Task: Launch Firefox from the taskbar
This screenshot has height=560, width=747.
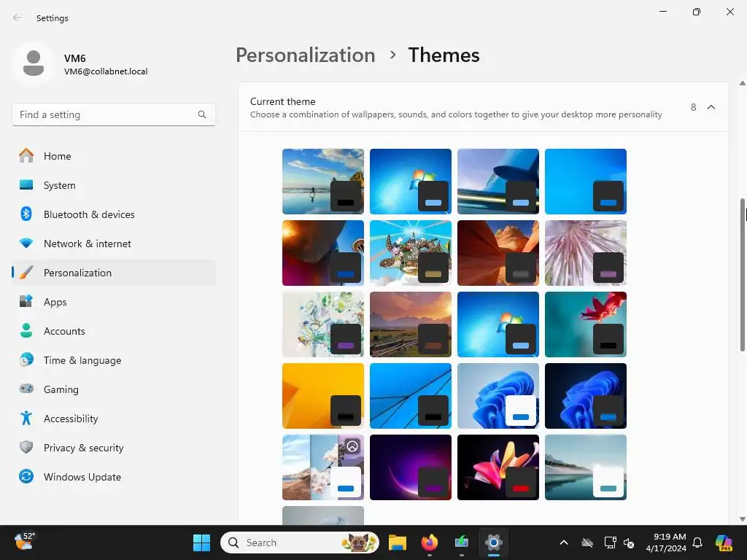Action: coord(430,542)
